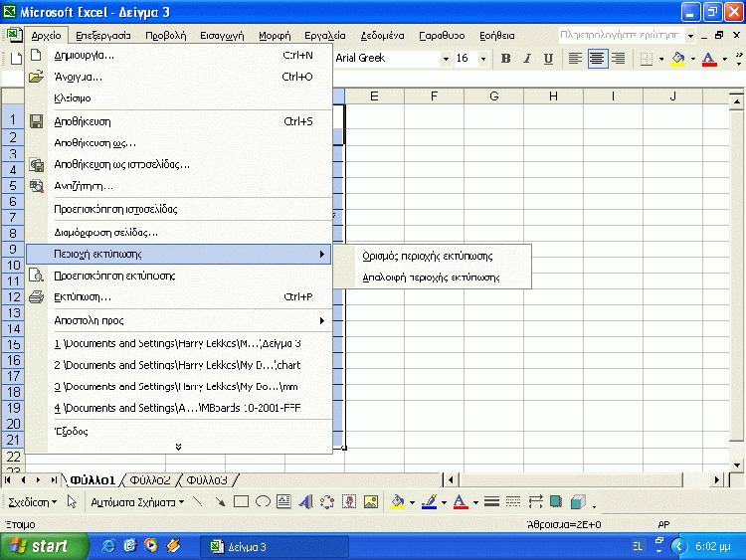Open the Μορφή menu
746x560 pixels.
pyautogui.click(x=275, y=35)
